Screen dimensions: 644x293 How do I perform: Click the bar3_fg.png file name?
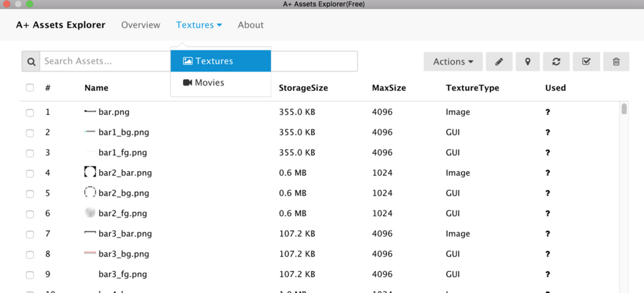[123, 274]
